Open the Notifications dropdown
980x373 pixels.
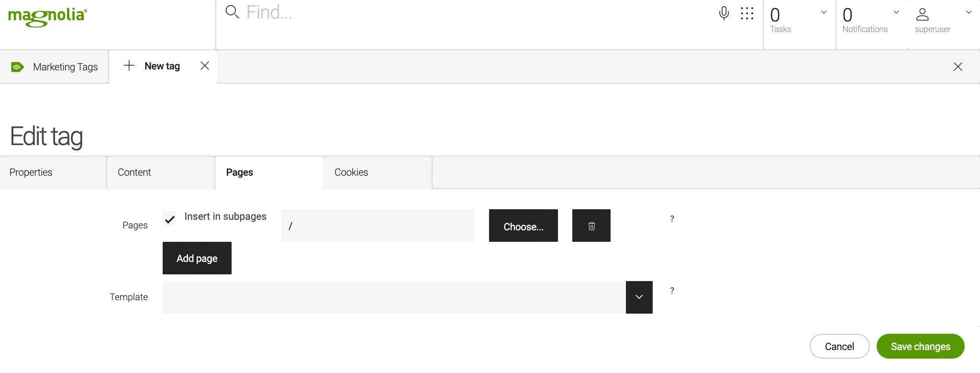point(896,12)
